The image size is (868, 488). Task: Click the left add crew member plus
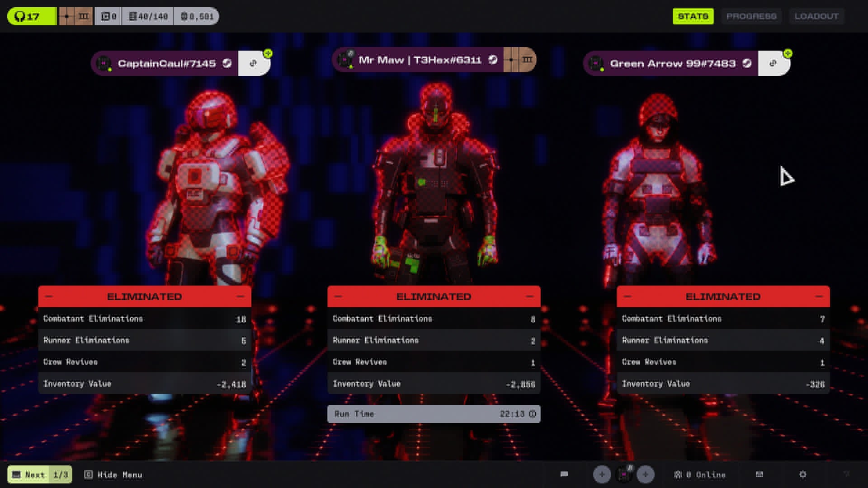click(x=602, y=474)
